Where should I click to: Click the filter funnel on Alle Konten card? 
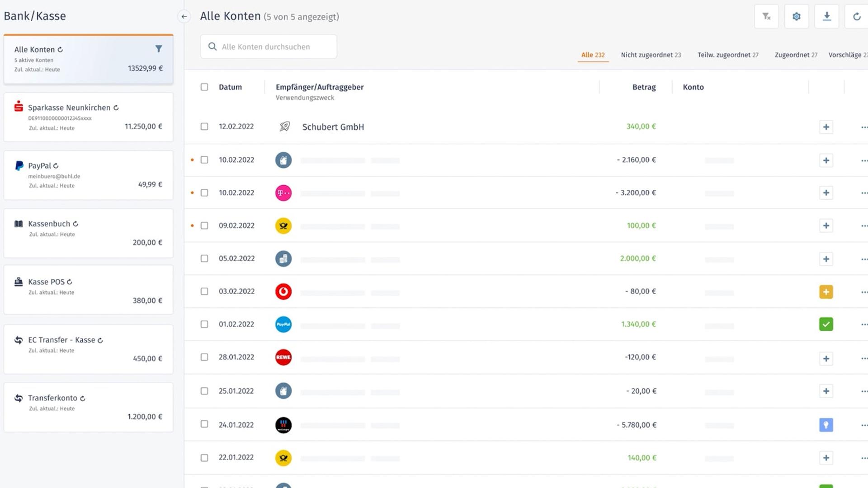[x=159, y=49]
